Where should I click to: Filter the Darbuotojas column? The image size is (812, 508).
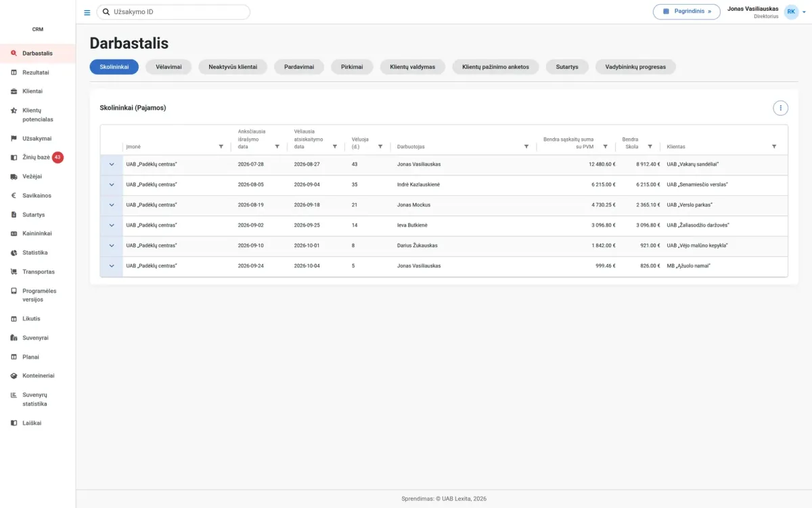point(526,146)
